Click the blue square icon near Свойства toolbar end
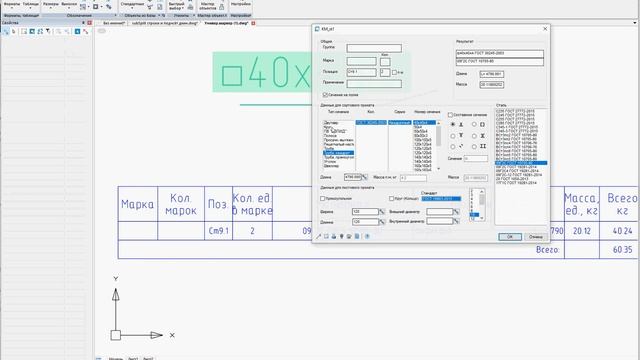640x360 pixels. 77,31
